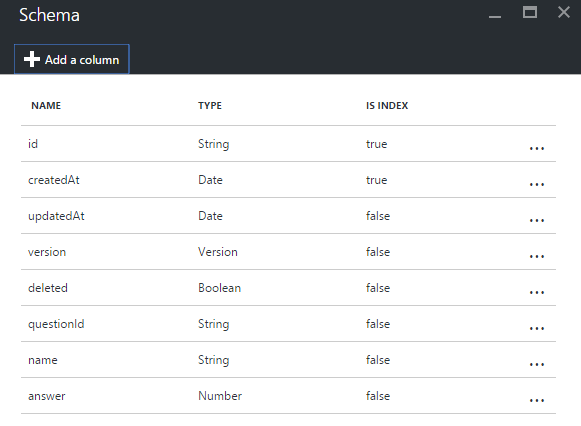581x426 pixels.
Task: Click the IS INDEX column header
Action: (387, 106)
